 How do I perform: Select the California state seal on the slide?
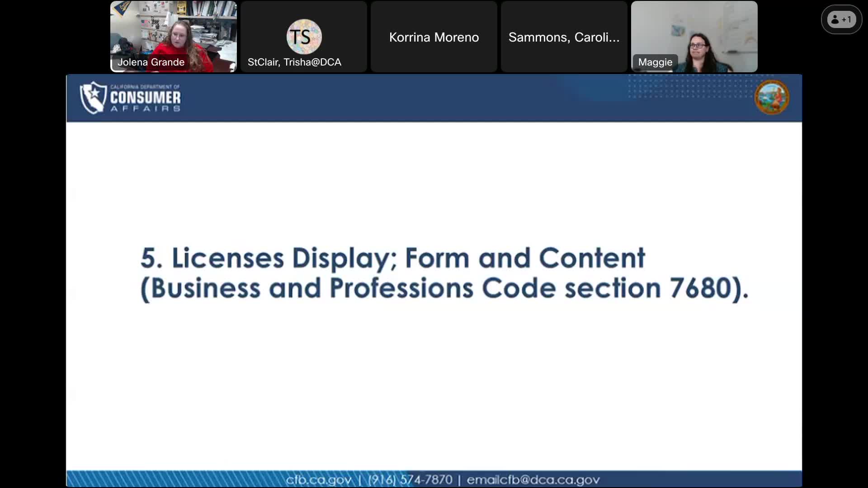click(772, 97)
